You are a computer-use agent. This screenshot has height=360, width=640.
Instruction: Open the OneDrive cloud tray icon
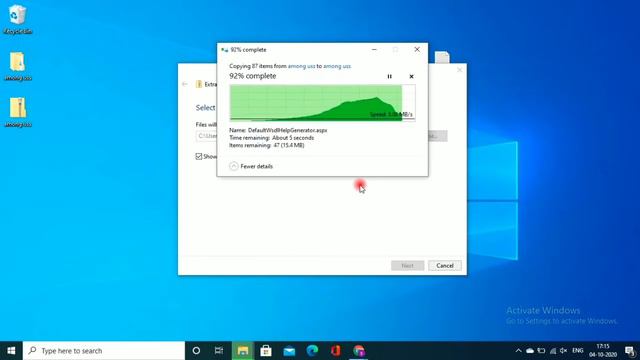(x=530, y=351)
